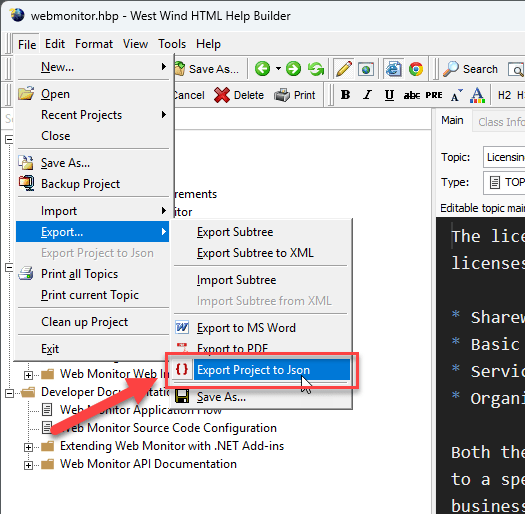Open the back button dropdown arrow

[x=278, y=69]
